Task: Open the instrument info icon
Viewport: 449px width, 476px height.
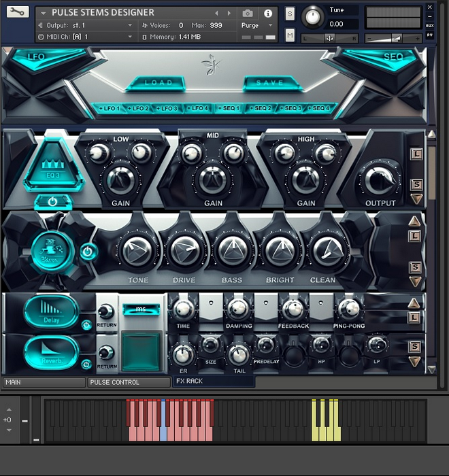Action: (x=268, y=13)
